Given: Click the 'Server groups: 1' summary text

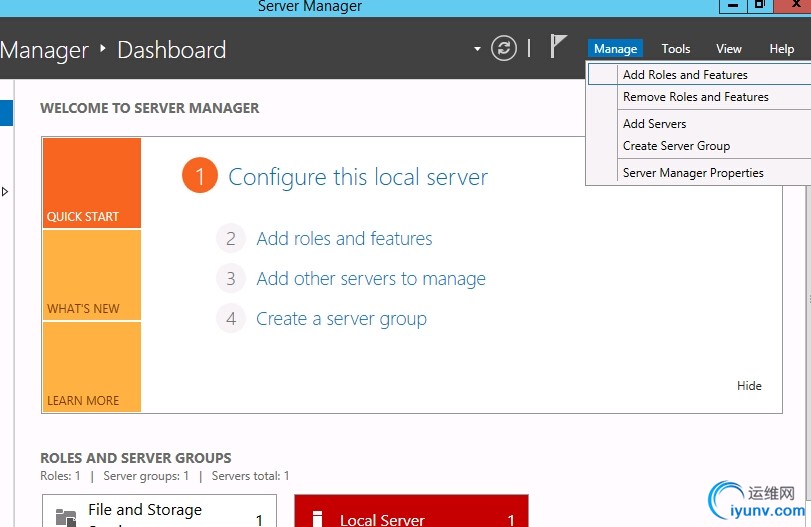Looking at the screenshot, I should click(146, 476).
